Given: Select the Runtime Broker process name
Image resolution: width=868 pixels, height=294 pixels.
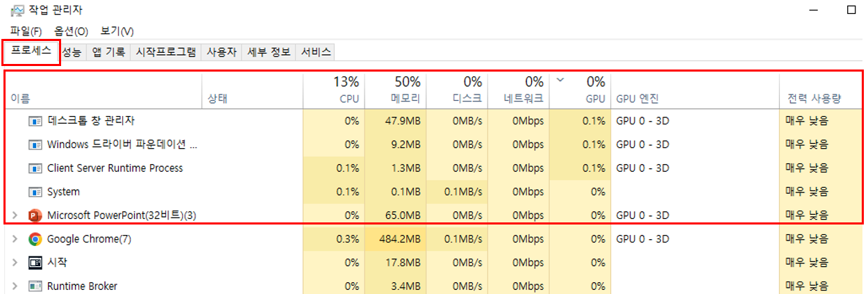Looking at the screenshot, I should click(x=82, y=286).
